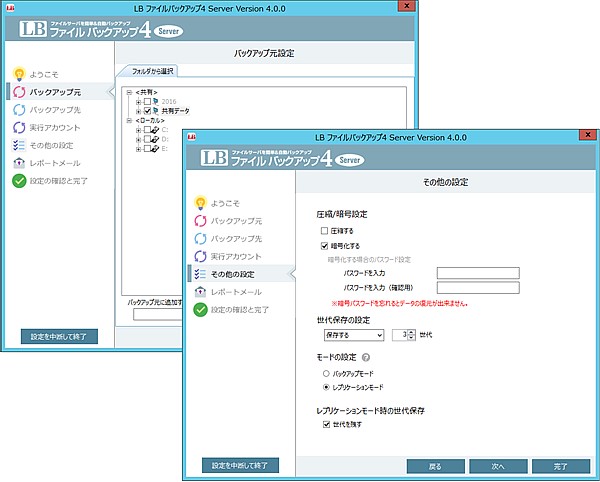Uncheck the 暗号化する checkbox
This screenshot has height=482, width=600.
click(x=325, y=244)
